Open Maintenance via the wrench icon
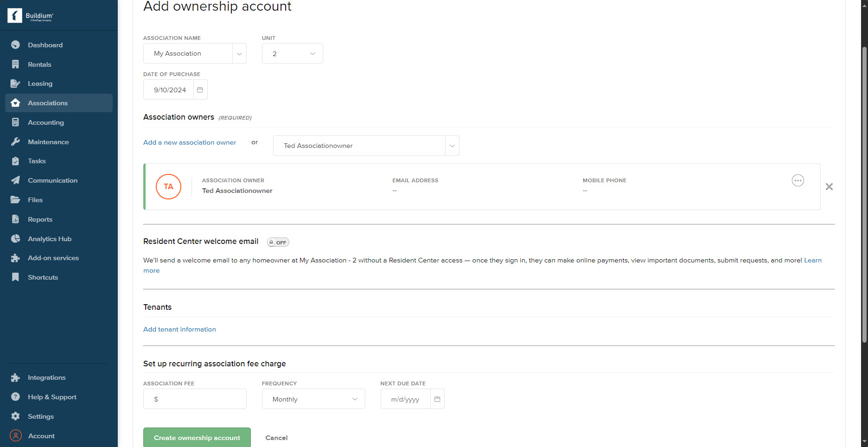The width and height of the screenshot is (868, 447). coord(15,141)
